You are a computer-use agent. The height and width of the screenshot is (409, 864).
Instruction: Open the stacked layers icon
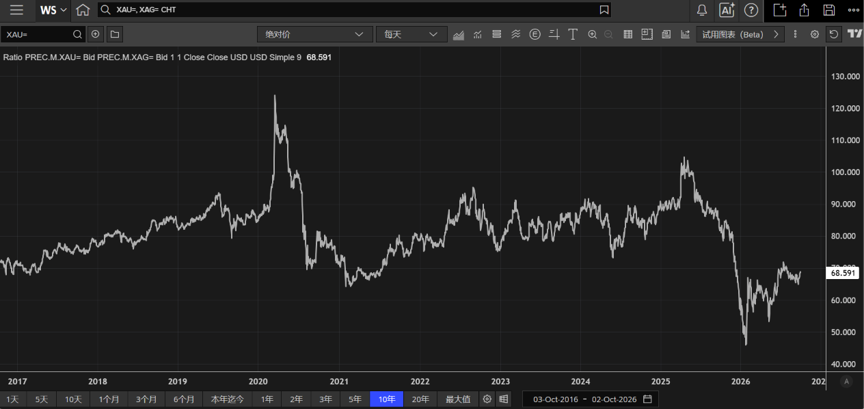coord(496,35)
